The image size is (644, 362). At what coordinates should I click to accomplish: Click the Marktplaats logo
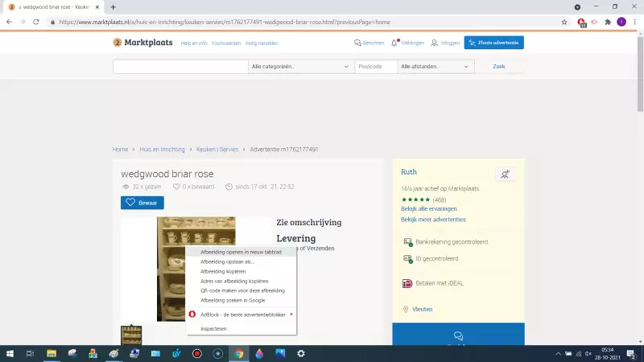pos(143,43)
